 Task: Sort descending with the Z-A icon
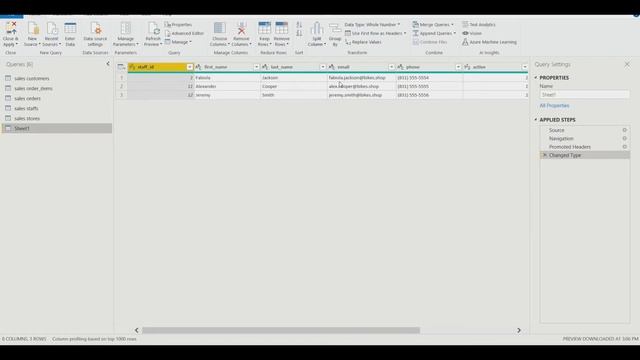299,33
